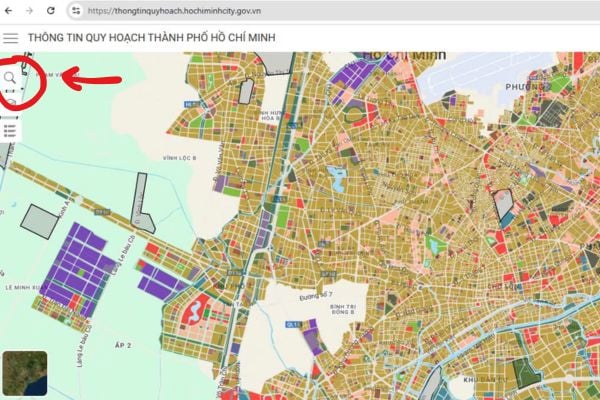Image resolution: width=600 pixels, height=400 pixels.
Task: View site information icon in address bar
Action: point(76,10)
